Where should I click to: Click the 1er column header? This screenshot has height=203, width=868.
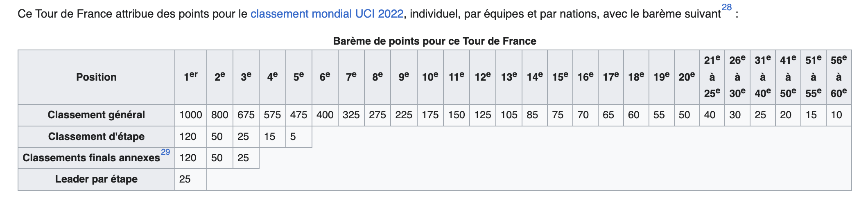pyautogui.click(x=191, y=77)
